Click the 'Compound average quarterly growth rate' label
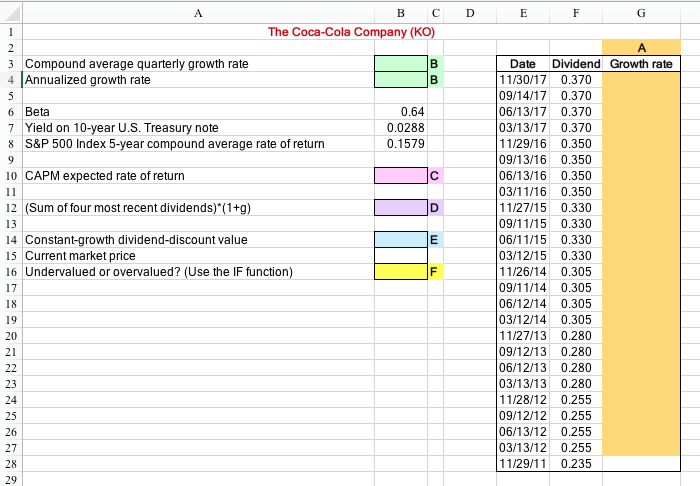Image resolution: width=700 pixels, height=486 pixels. pyautogui.click(x=137, y=64)
